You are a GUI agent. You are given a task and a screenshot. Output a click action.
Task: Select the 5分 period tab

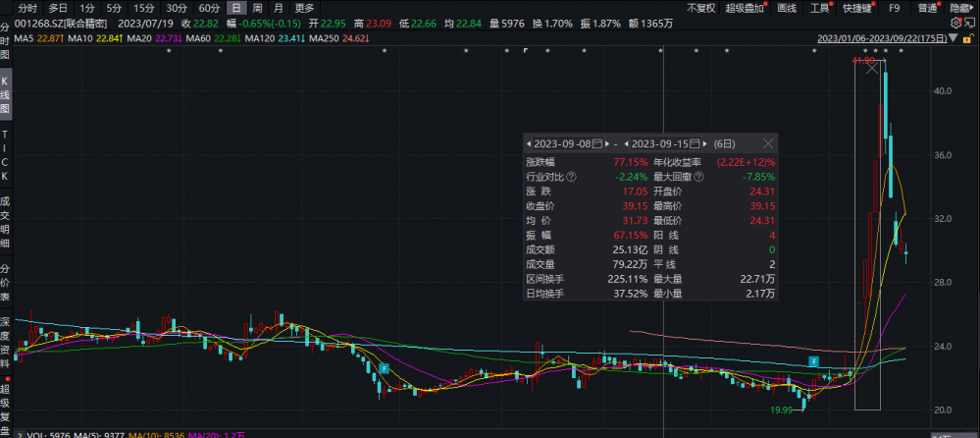tap(113, 8)
